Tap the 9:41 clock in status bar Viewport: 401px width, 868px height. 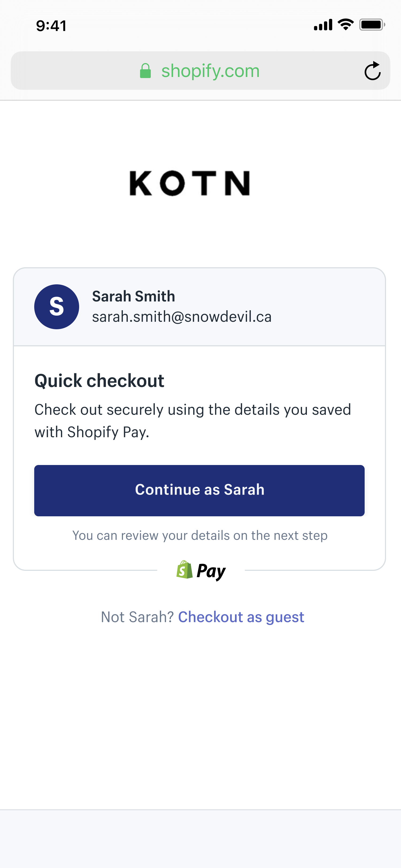(51, 26)
